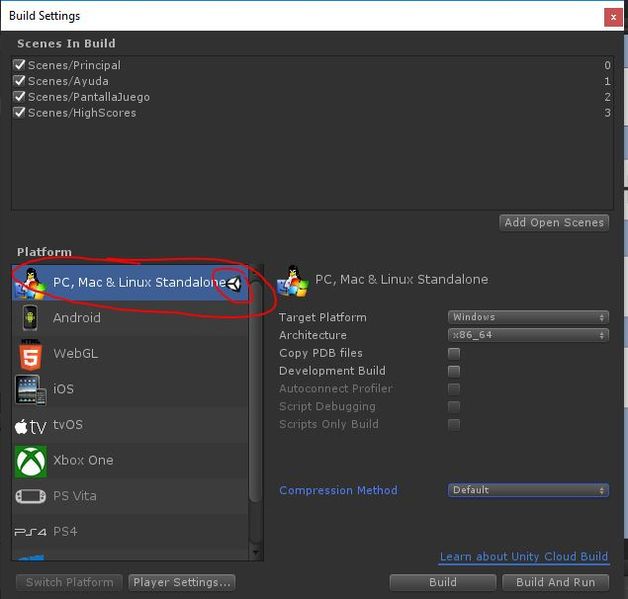Select the iOS platform label

point(63,389)
